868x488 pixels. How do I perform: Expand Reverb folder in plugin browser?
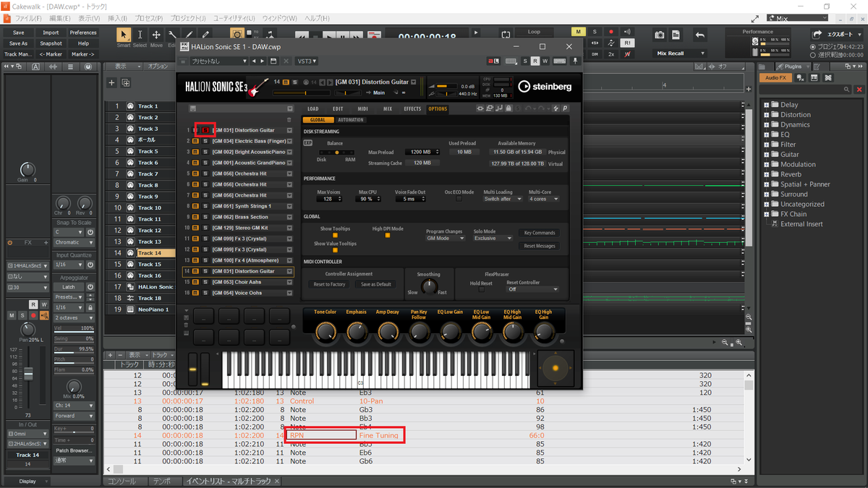(767, 174)
